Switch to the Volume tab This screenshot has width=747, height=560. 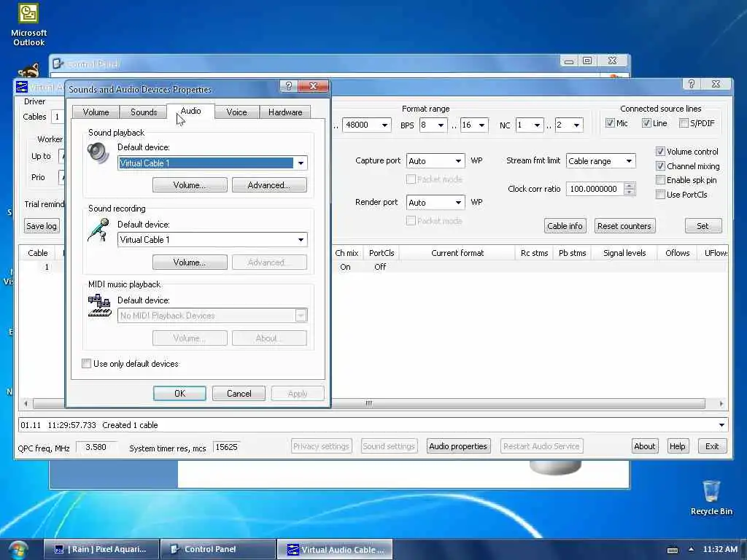[x=96, y=112]
